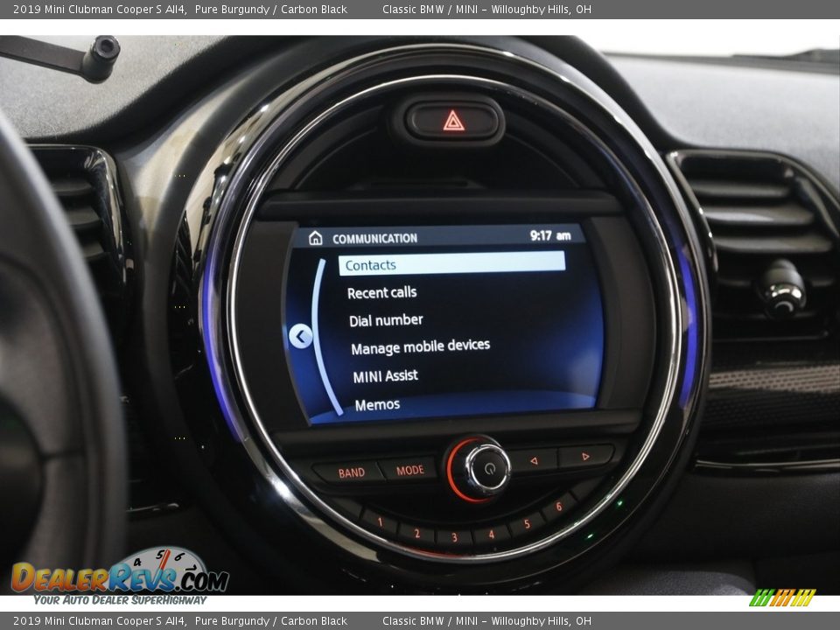Viewport: 840px width, 630px height.
Task: Select radio preset button 5
Action: [x=527, y=524]
